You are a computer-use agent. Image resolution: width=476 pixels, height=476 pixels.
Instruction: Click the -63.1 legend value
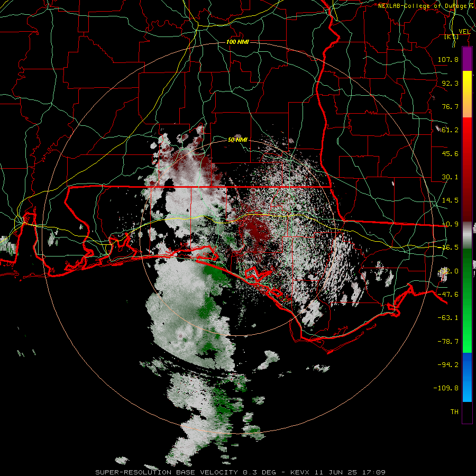(448, 317)
